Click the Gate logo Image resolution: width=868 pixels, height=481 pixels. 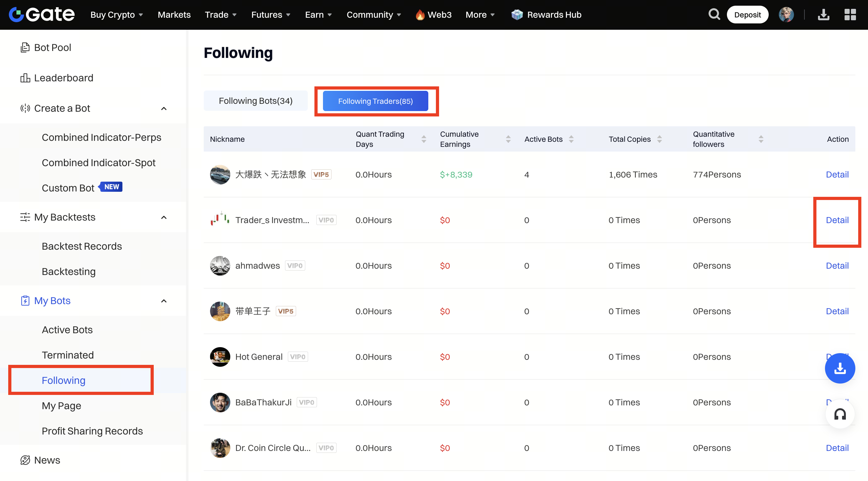(42, 15)
